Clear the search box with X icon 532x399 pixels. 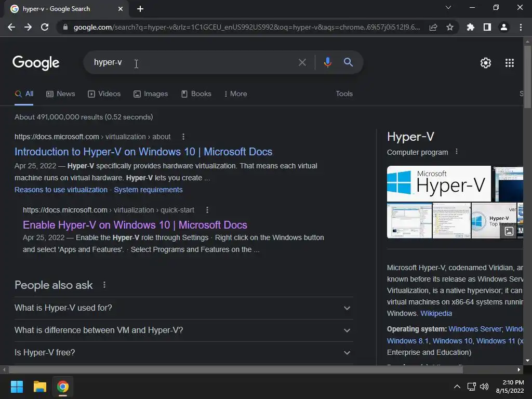pyautogui.click(x=302, y=62)
